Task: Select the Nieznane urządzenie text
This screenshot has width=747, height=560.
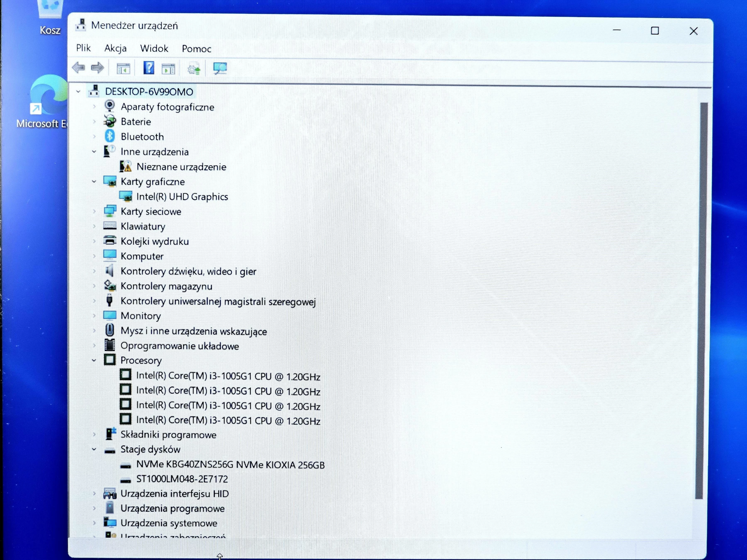Action: pos(181,167)
